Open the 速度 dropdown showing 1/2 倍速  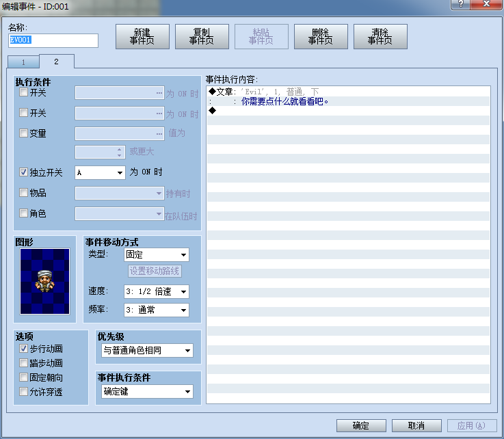coord(157,291)
